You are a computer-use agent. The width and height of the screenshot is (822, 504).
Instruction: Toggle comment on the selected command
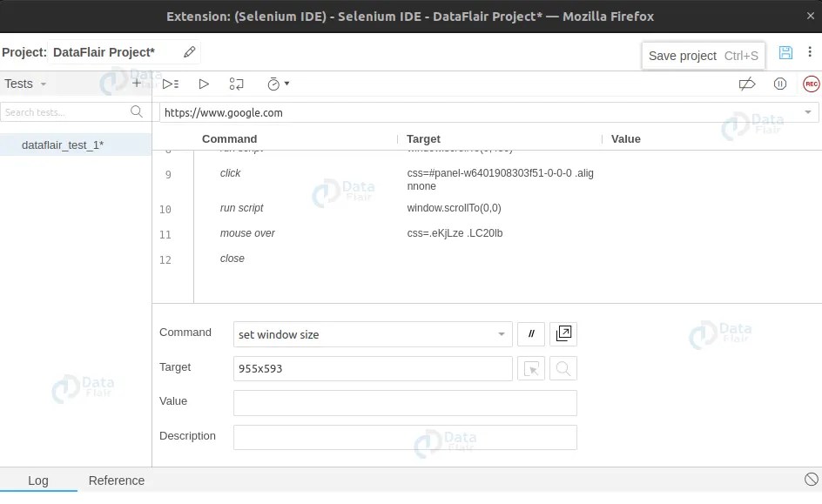click(x=531, y=333)
